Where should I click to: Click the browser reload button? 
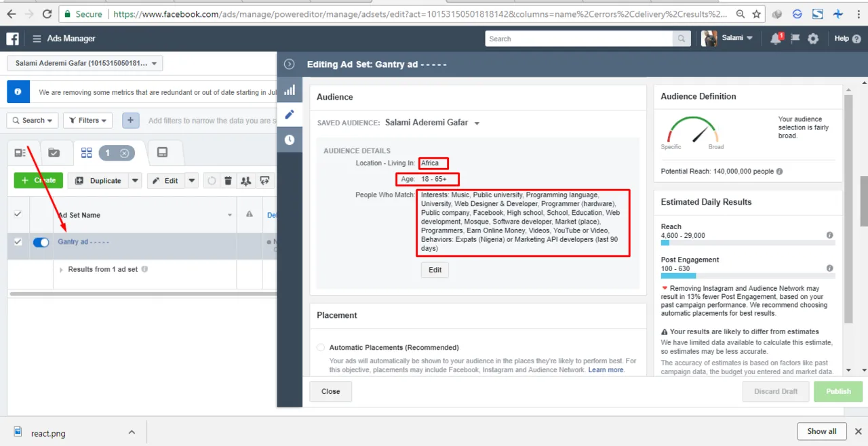tap(47, 14)
